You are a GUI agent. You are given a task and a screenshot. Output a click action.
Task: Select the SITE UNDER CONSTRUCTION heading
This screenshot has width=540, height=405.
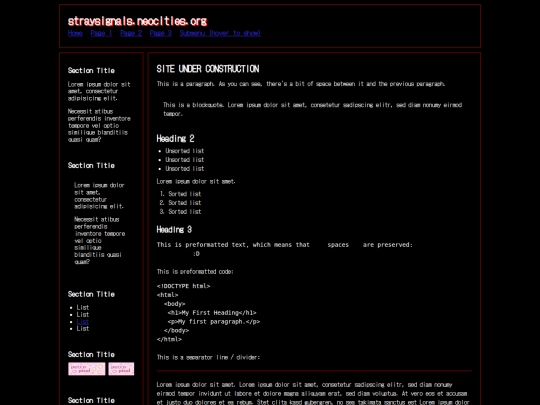pyautogui.click(x=208, y=69)
